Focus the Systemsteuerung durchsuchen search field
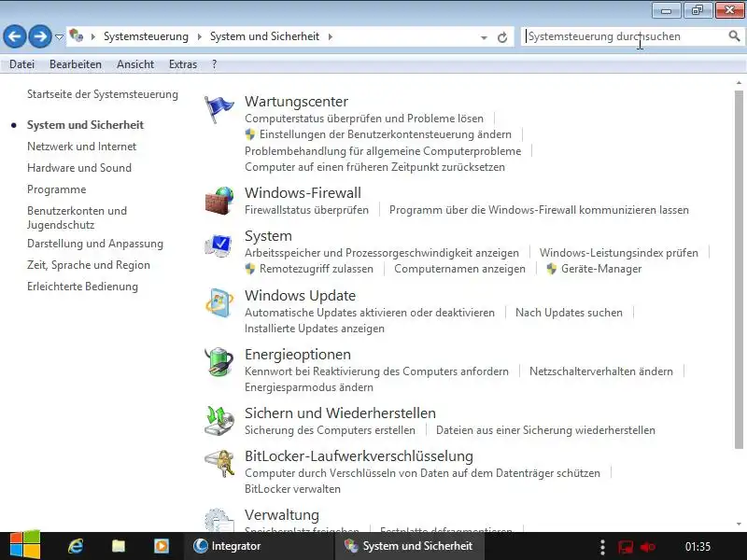Screen dimensions: 747x560 point(624,36)
